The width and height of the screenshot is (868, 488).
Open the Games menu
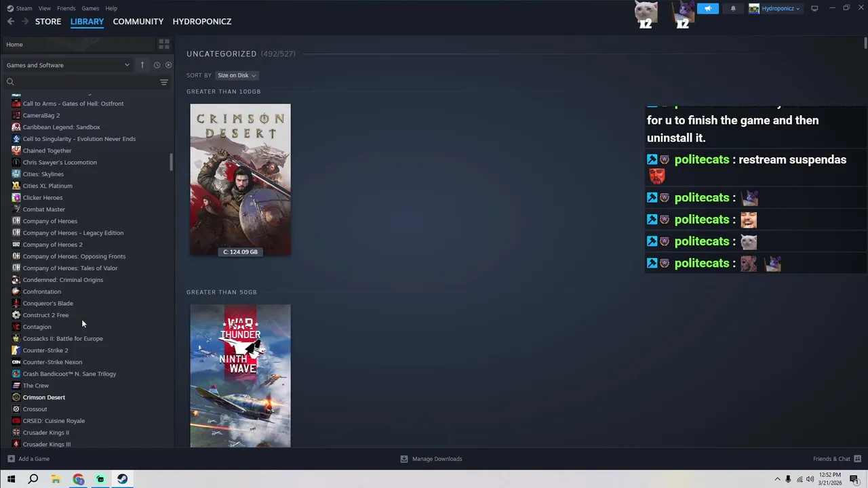pyautogui.click(x=90, y=8)
